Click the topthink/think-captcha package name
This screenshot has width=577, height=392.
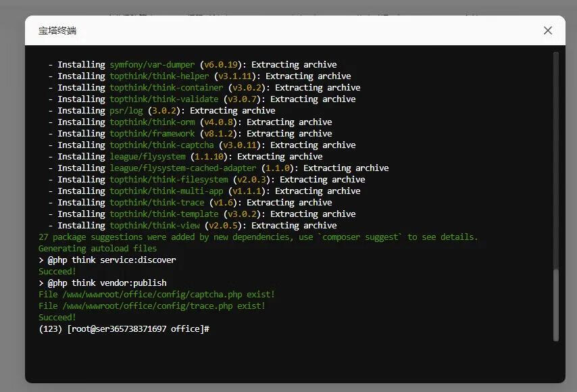point(161,145)
